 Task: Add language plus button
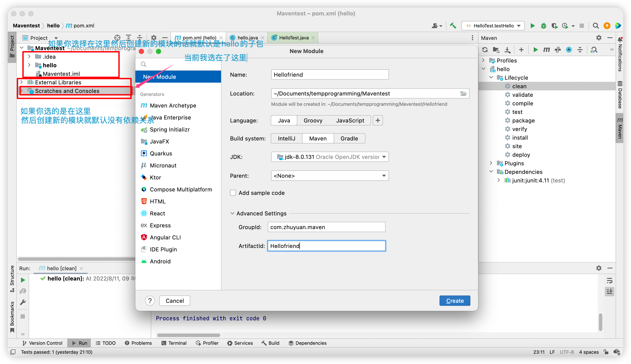[377, 121]
